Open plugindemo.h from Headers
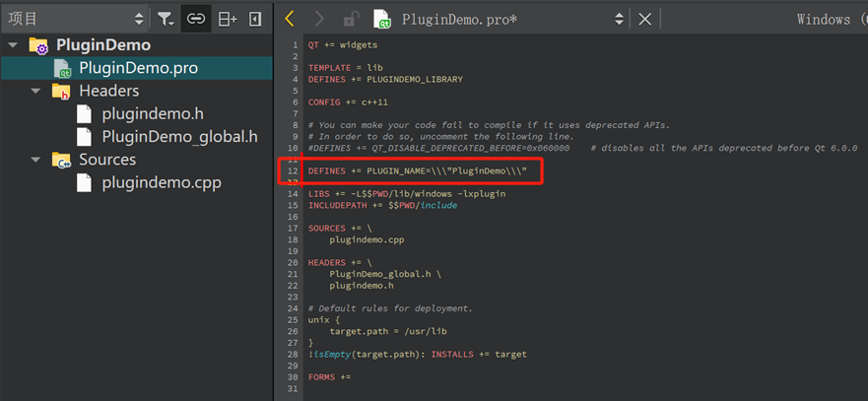This screenshot has width=868, height=401. pos(152,113)
